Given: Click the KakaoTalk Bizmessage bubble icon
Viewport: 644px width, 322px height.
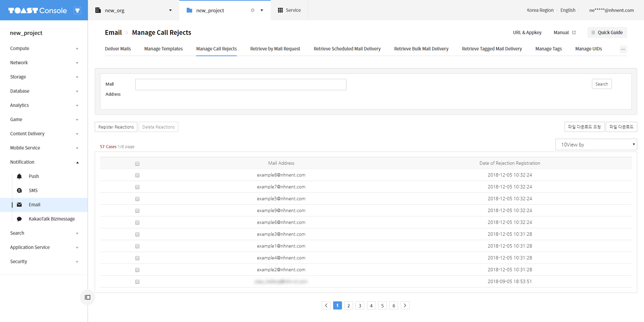Looking at the screenshot, I should click(19, 219).
